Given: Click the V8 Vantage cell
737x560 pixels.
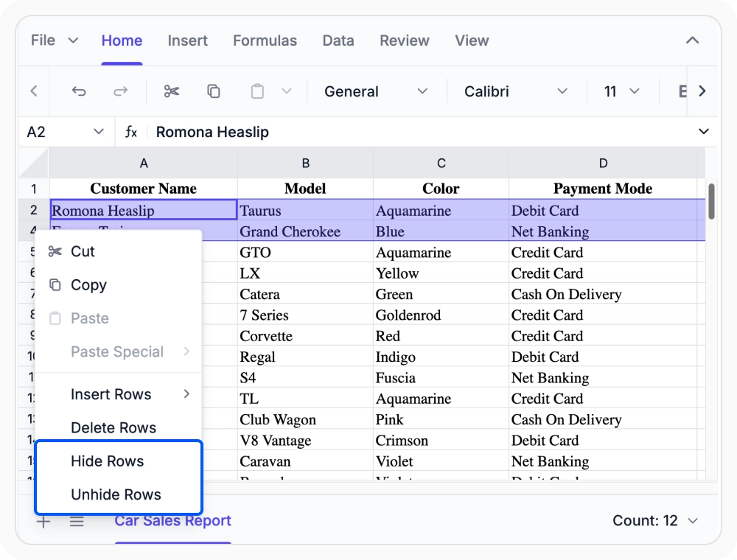Looking at the screenshot, I should point(306,440).
